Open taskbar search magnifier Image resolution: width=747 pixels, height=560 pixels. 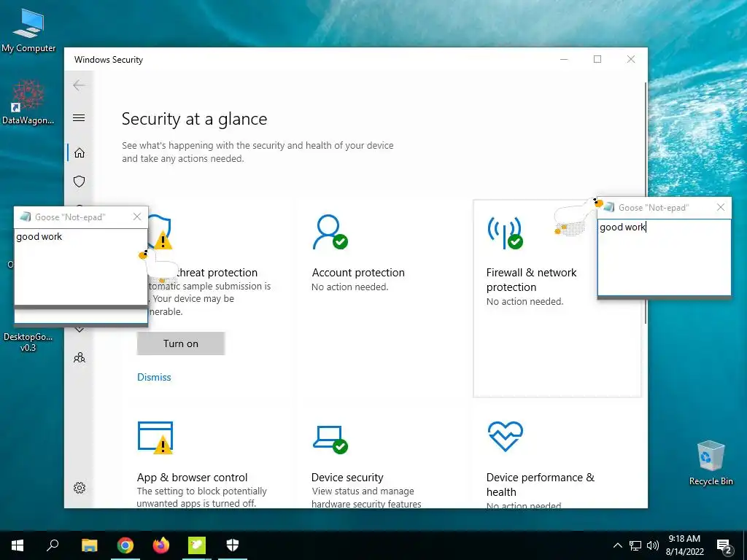[x=53, y=545]
